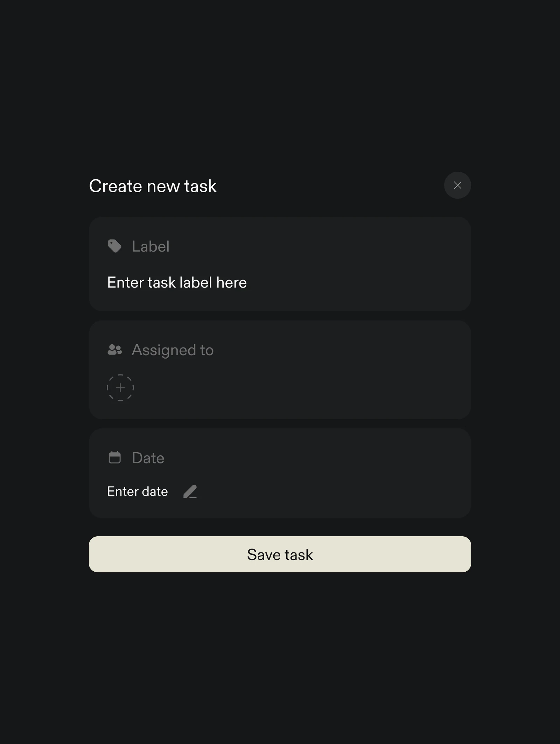This screenshot has height=744, width=560.
Task: Click the gap between Date card and Save
Action: click(x=280, y=527)
